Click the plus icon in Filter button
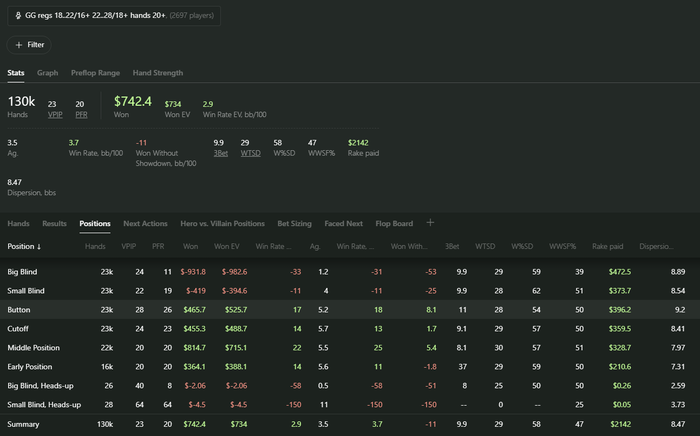700x436 pixels. coord(19,45)
